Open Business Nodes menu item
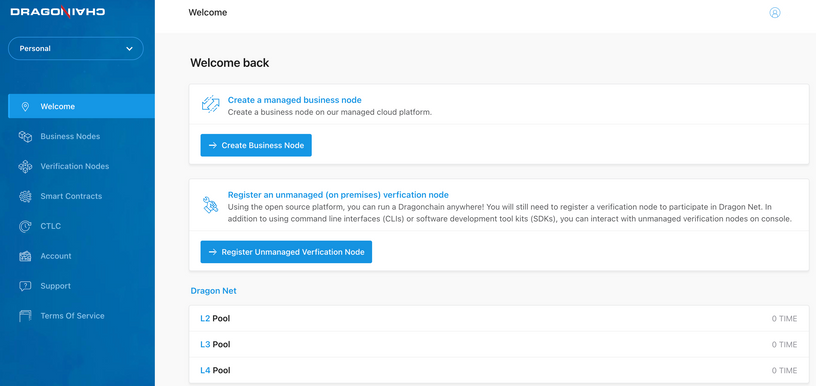Screen dimensions: 816x386 click(x=70, y=136)
